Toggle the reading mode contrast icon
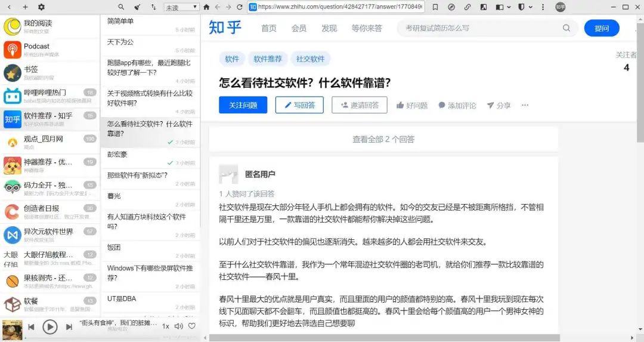Image resolution: width=644 pixels, height=342 pixels. pos(484,7)
